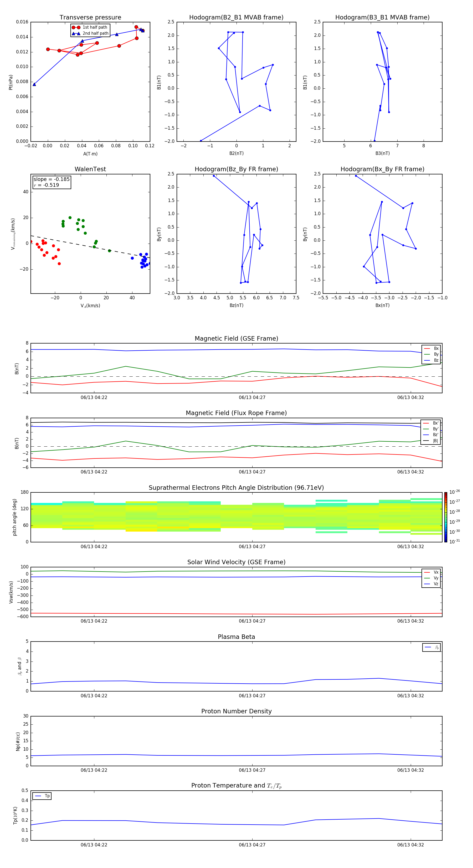Select the "Bx(nT)" x-axis label
This screenshot has height=868, width=473.
pos(382,305)
